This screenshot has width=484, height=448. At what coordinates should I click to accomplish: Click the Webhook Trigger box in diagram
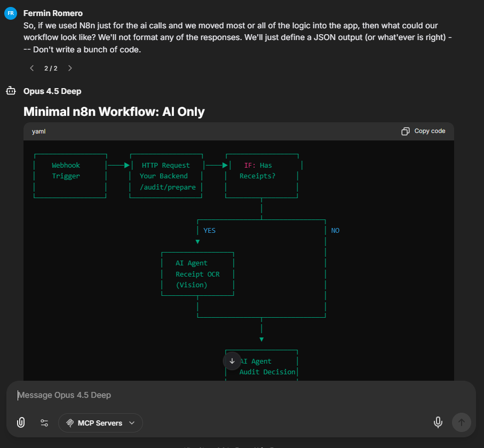point(66,171)
